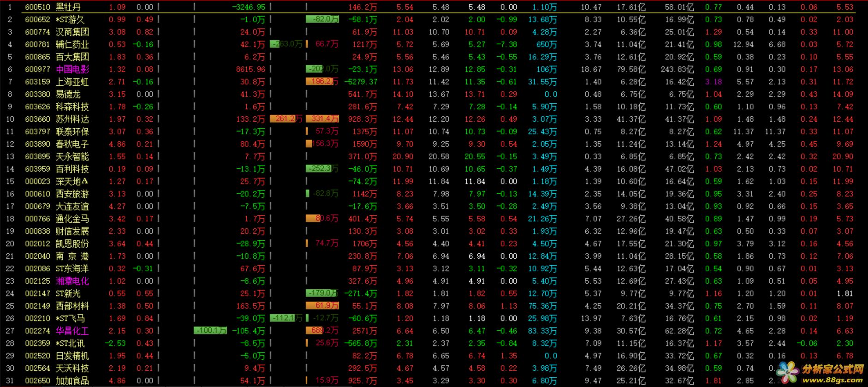Click the value 58.01亿

(679, 7)
